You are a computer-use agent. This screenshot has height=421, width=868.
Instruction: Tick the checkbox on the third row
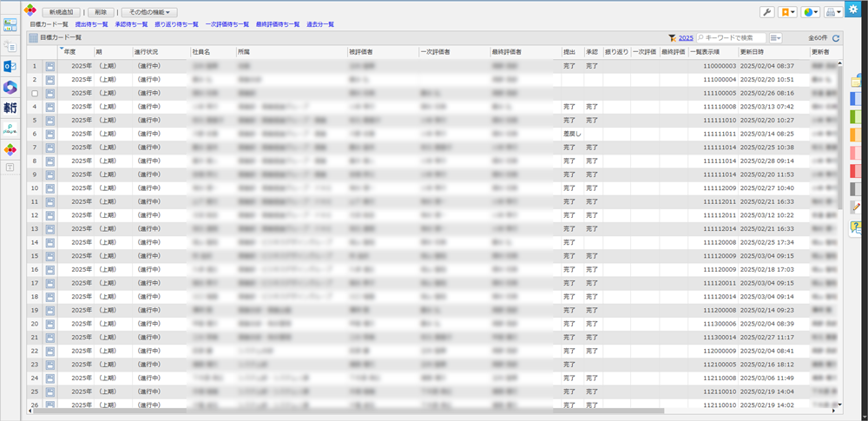point(35,93)
